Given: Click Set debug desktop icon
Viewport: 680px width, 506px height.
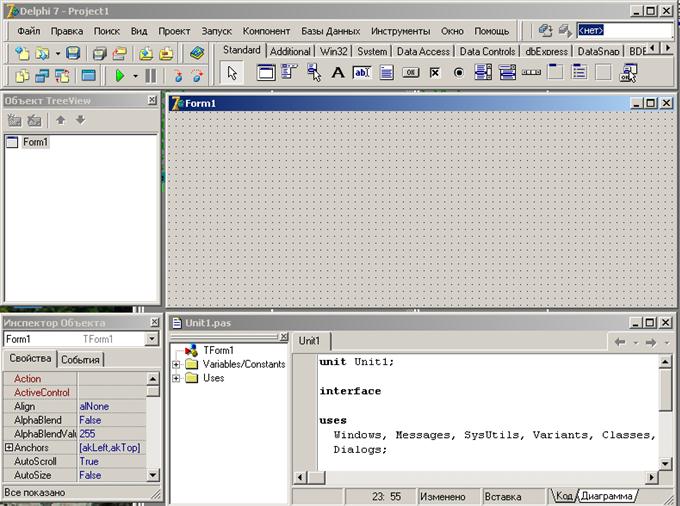Looking at the screenshot, I should click(565, 30).
